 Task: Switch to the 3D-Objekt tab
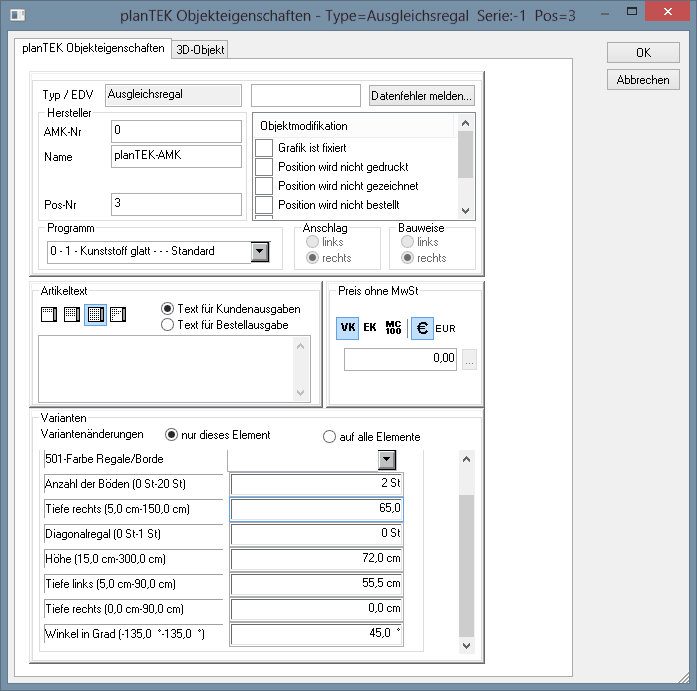click(x=201, y=49)
